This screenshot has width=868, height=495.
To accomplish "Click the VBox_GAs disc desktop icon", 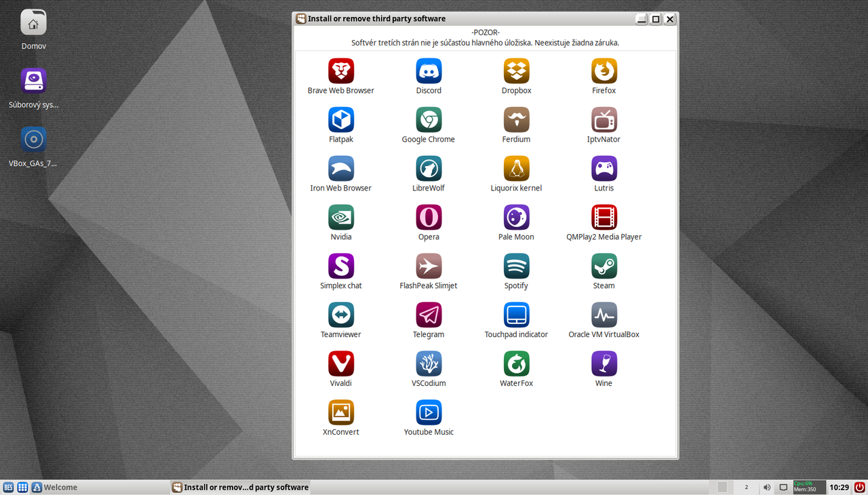I will 33,140.
